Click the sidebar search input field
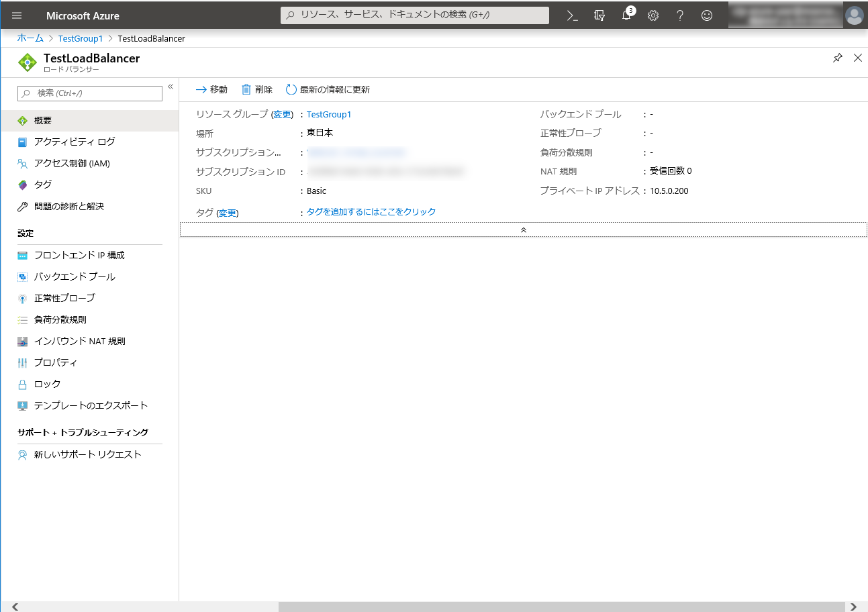The image size is (868, 612). [90, 93]
